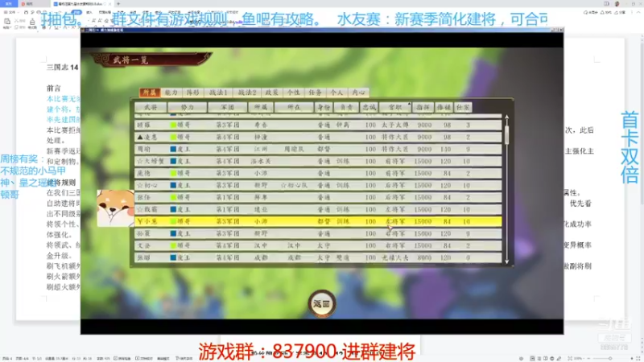The image size is (644, 362).
Task: Switch to the 内心 tab
Action: pos(358,93)
